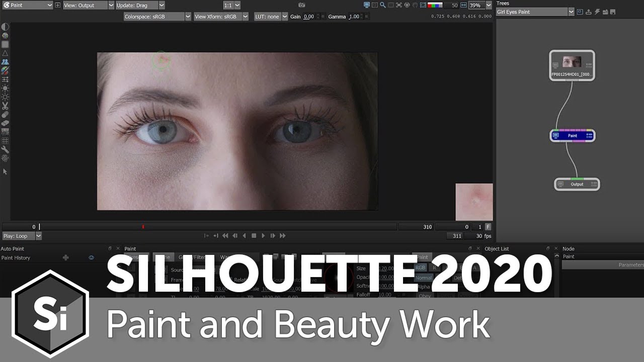
Task: Click the circular target icon in viewer toolbar
Action: pos(407,5)
